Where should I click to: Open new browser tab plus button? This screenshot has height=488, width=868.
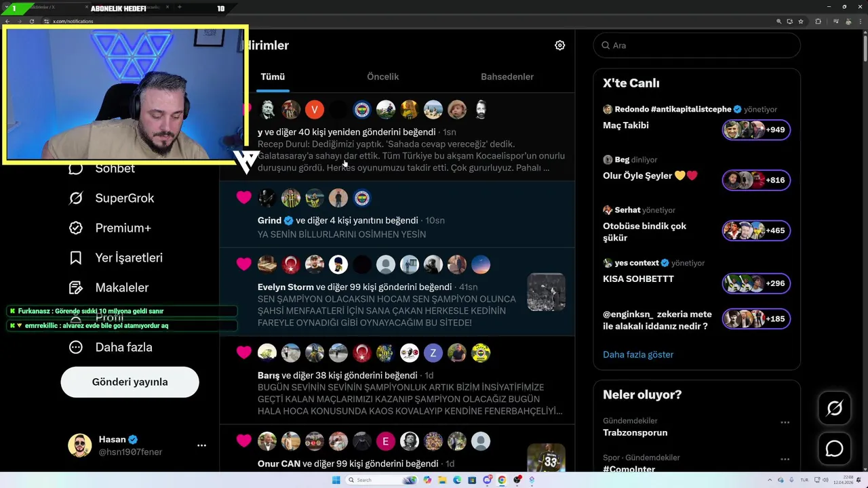tap(180, 7)
